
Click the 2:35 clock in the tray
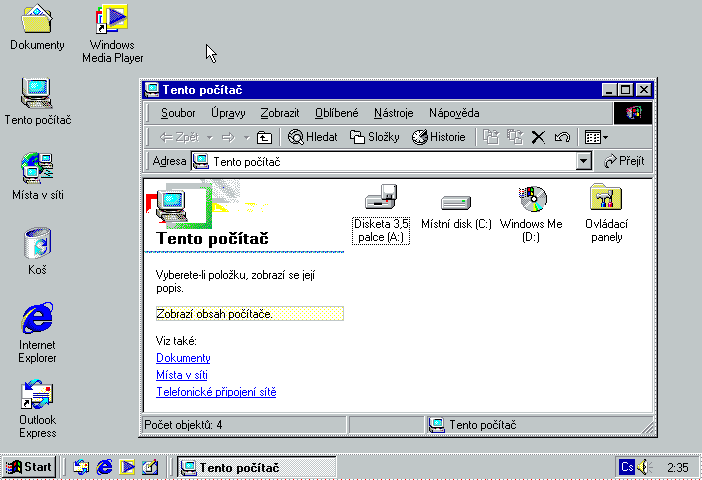677,467
